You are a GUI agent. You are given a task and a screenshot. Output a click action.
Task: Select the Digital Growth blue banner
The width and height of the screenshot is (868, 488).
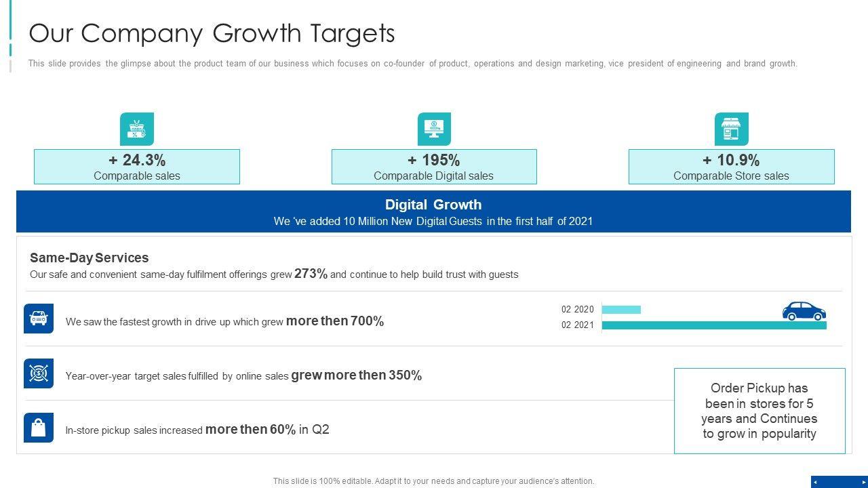point(433,211)
